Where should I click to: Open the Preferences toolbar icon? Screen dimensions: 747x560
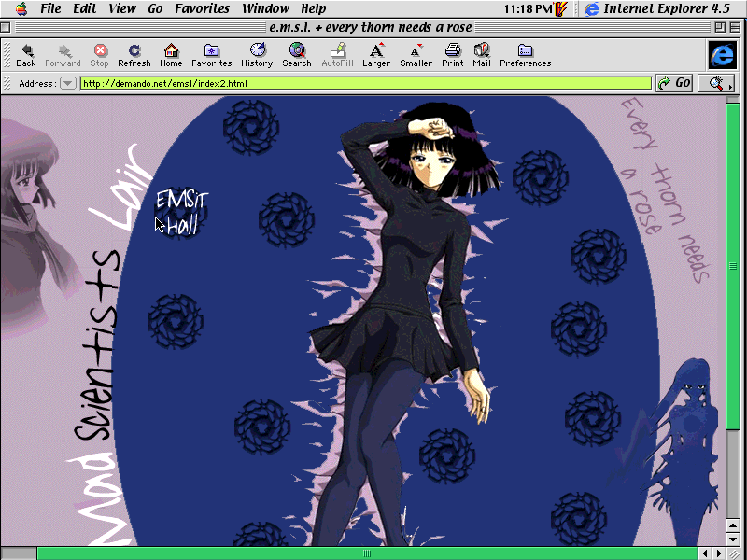click(x=525, y=54)
